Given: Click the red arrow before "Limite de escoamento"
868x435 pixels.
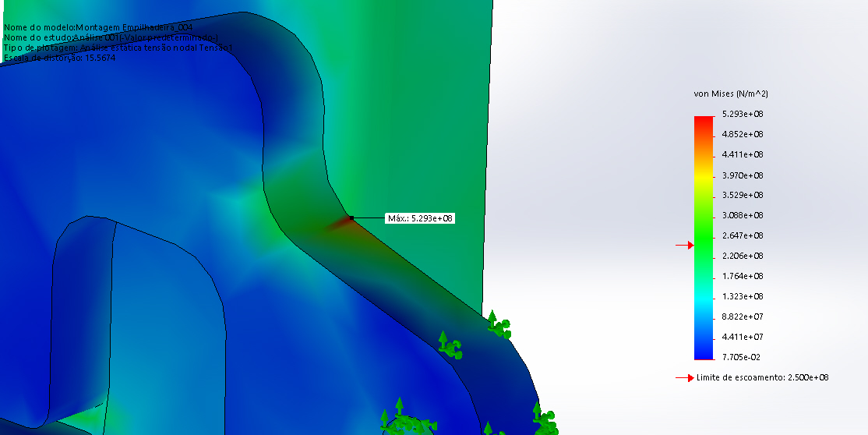Looking at the screenshot, I should pyautogui.click(x=683, y=378).
